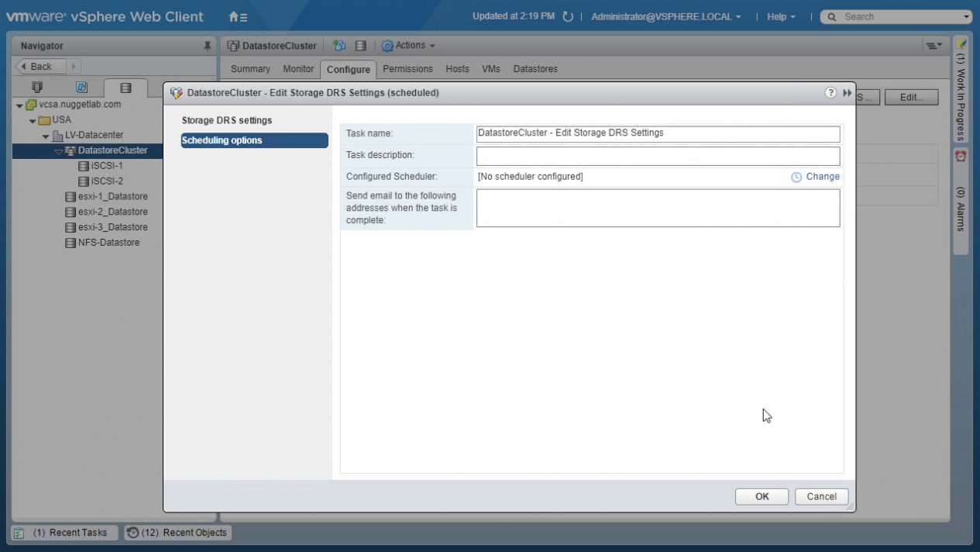Open the VMs and Templates navigator tab icon
This screenshot has width=980, height=552.
81,88
